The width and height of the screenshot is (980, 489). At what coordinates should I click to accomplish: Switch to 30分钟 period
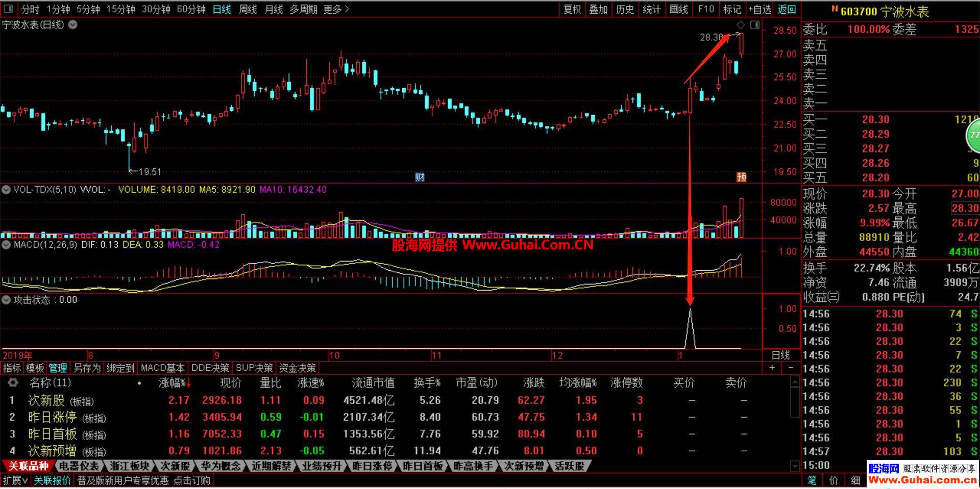(156, 9)
